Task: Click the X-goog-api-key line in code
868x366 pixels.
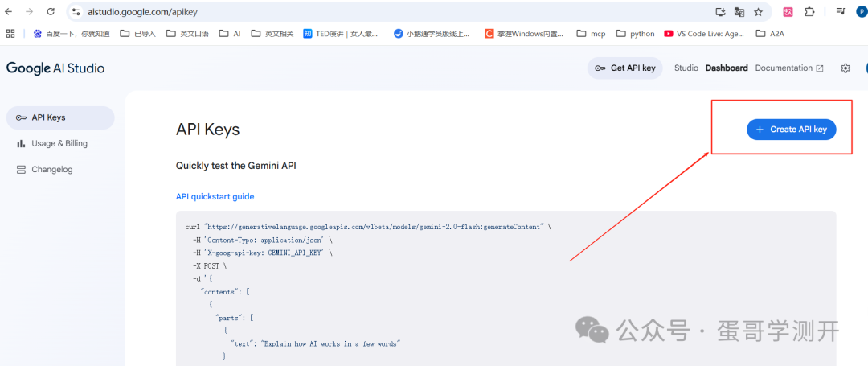Action: pyautogui.click(x=262, y=253)
